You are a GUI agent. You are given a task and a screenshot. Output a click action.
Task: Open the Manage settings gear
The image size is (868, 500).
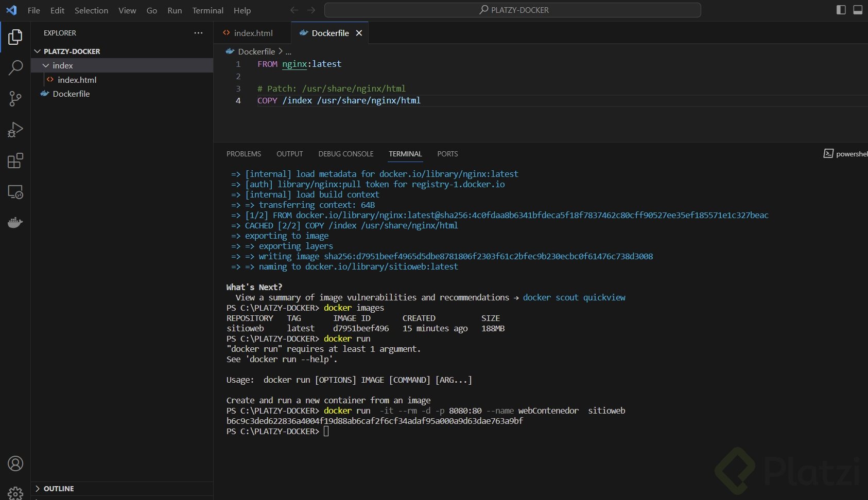pyautogui.click(x=15, y=492)
